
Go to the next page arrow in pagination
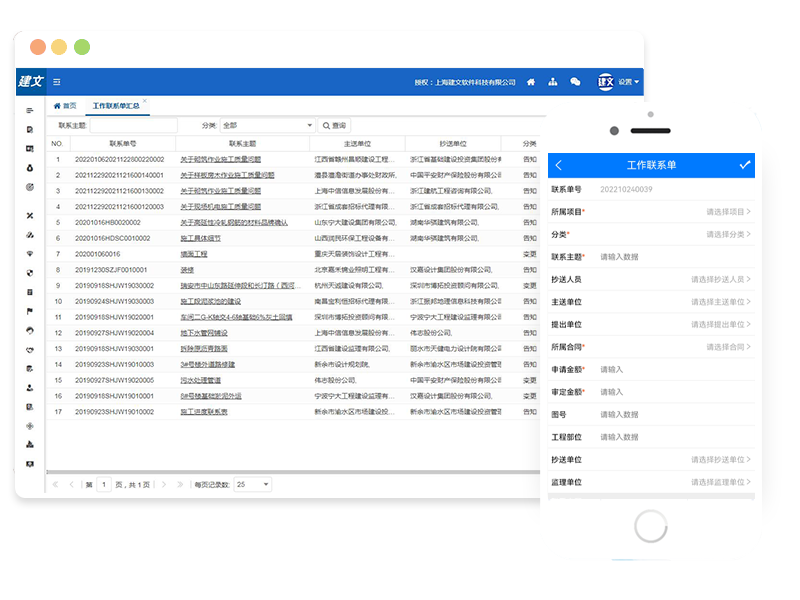164,484
